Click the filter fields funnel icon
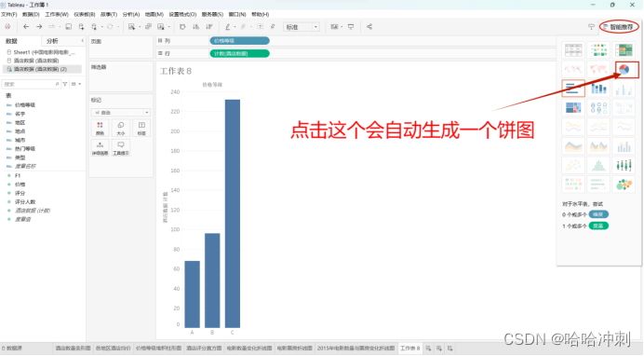 [x=65, y=84]
